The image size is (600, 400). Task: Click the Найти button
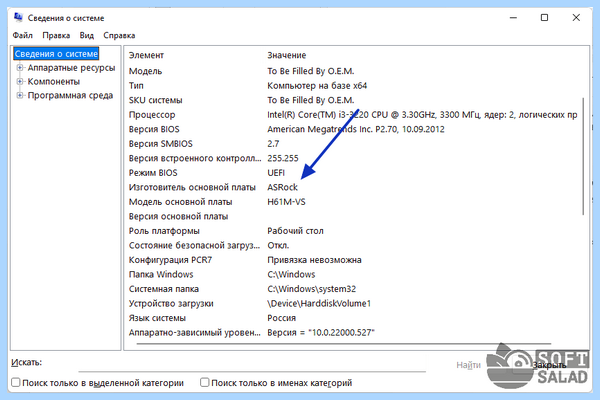468,365
